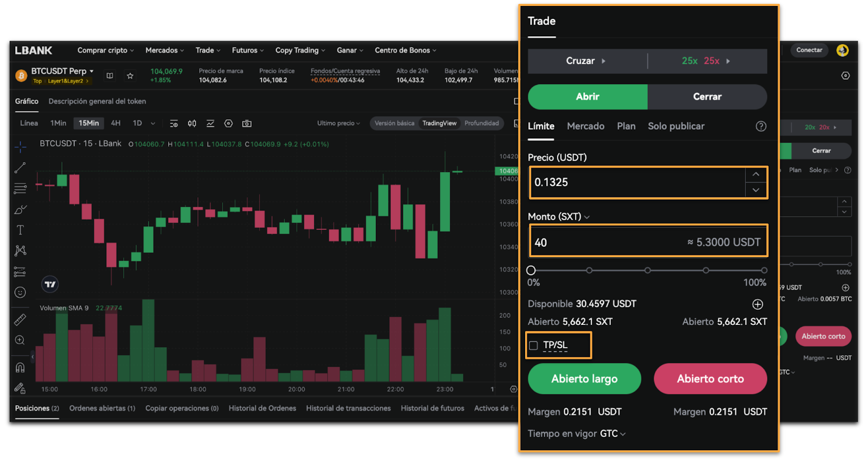Take chart snapshot with camera icon
868x460 pixels.
247,124
